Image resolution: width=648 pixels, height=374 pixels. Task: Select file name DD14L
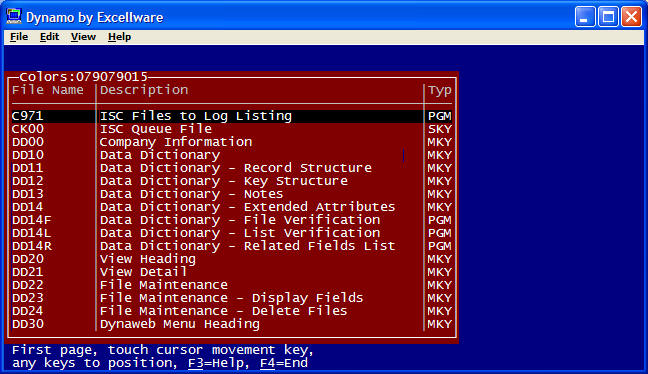pyautogui.click(x=32, y=233)
